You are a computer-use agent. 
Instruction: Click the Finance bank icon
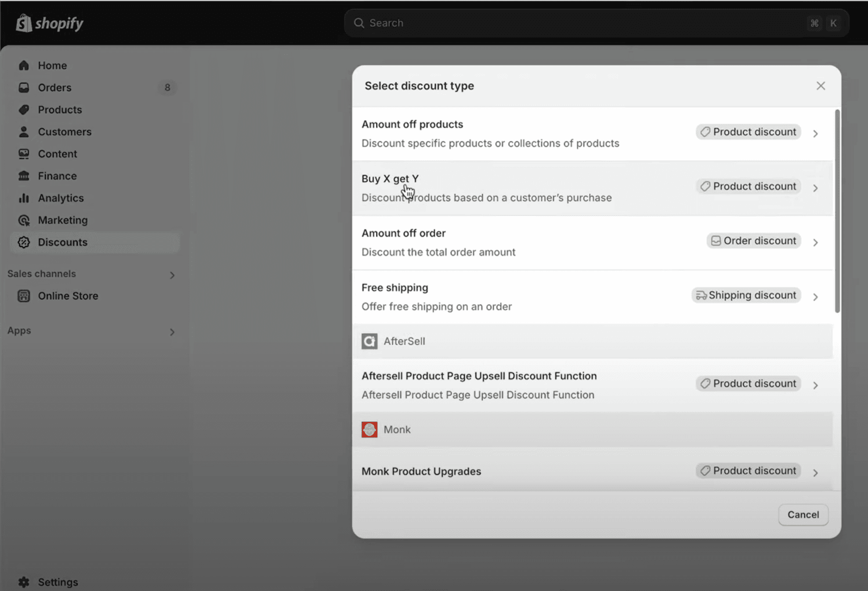click(x=24, y=176)
